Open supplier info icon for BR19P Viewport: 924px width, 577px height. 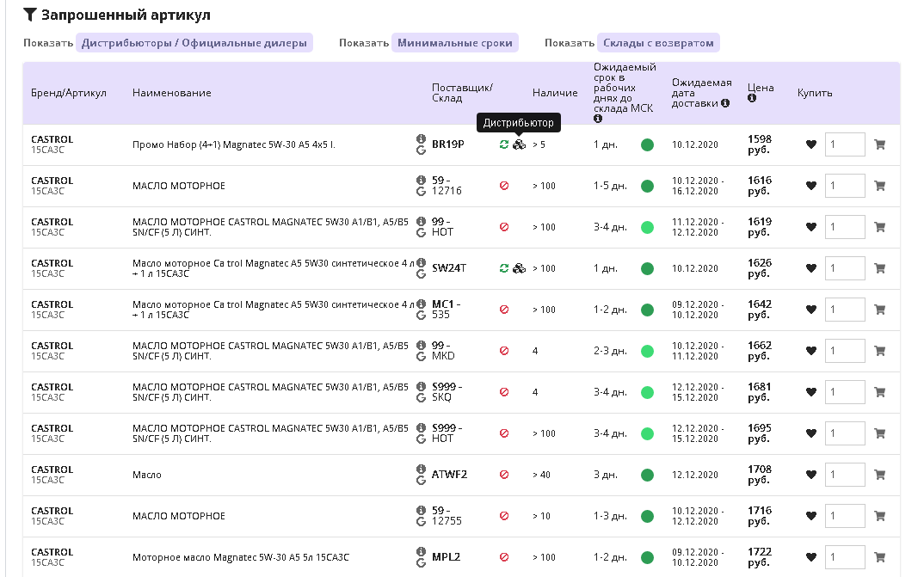421,139
